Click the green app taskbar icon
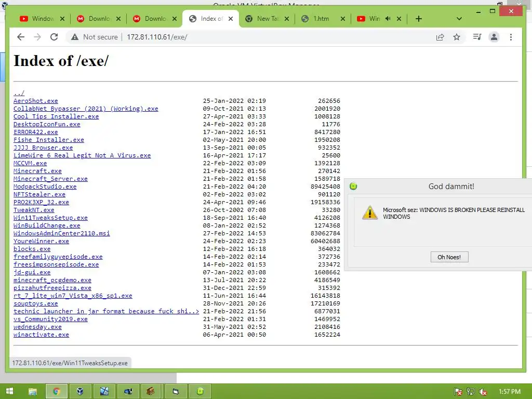This screenshot has width=532, height=399. (x=200, y=392)
